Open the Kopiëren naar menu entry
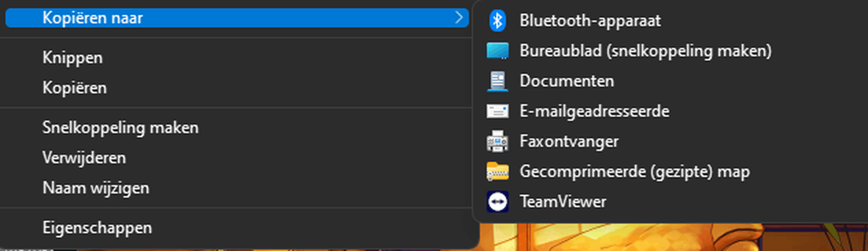Image resolution: width=868 pixels, height=251 pixels. pos(237,18)
